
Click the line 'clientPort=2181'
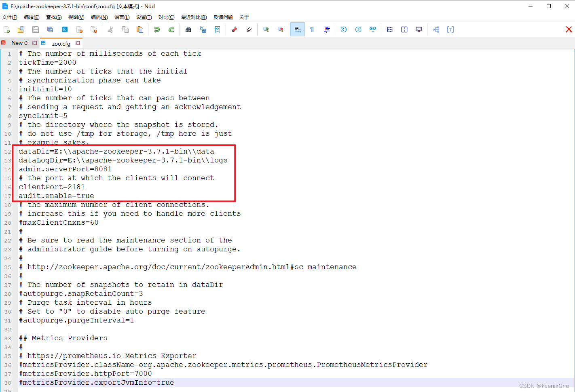[x=52, y=187]
